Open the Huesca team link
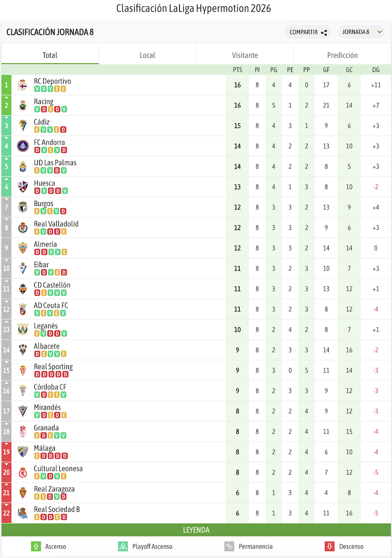The image size is (392, 558). point(45,183)
